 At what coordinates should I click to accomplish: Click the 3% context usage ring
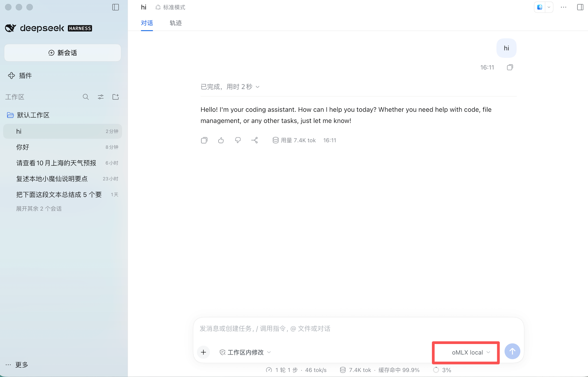coord(442,370)
